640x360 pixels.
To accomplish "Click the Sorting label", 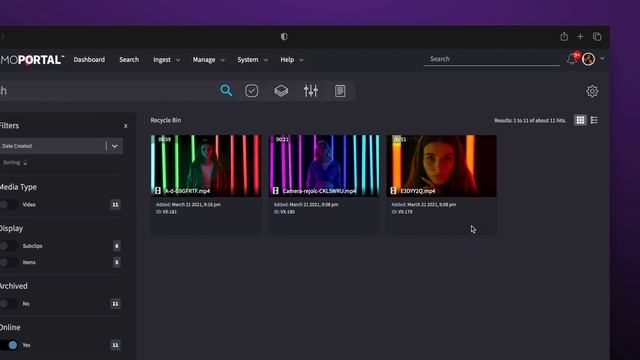I will pos(11,162).
